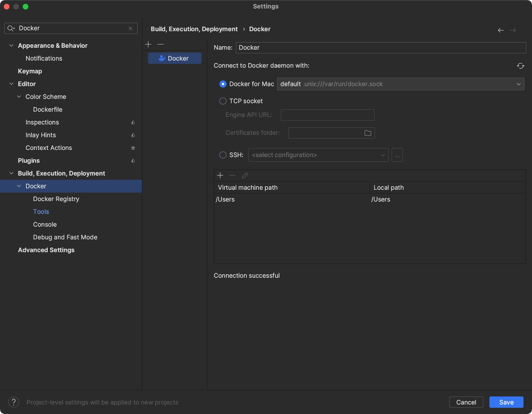Click the Virtual machine path column header
This screenshot has width=532, height=414.
click(x=292, y=188)
